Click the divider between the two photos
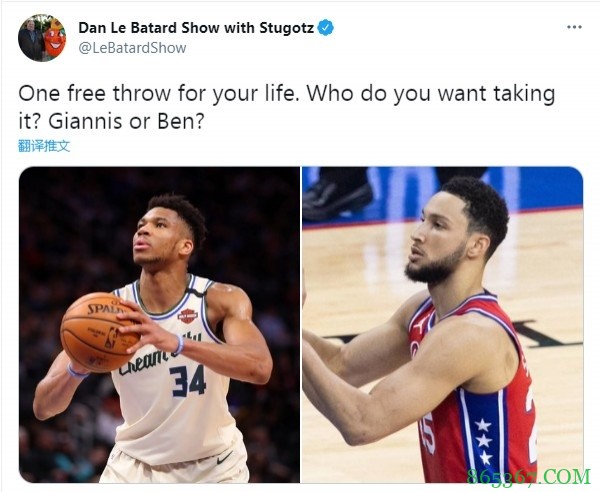600x492 pixels. 301,324
